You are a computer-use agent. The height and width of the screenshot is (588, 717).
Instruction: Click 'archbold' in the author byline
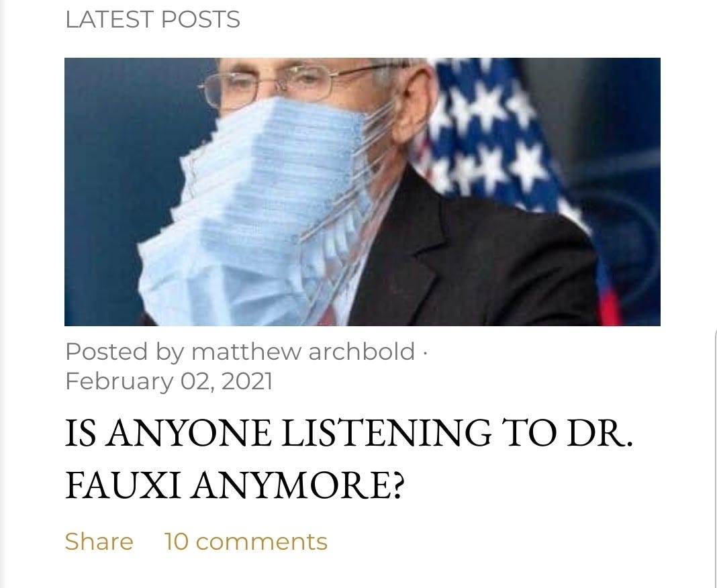coord(362,352)
